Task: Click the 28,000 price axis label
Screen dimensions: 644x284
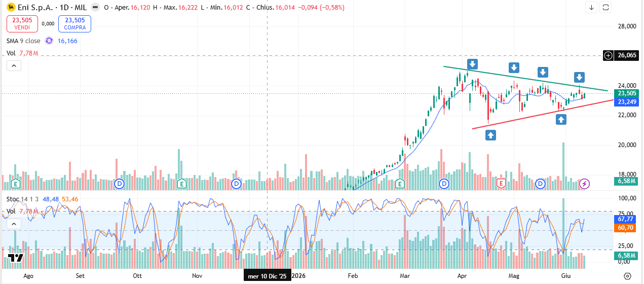Action: point(627,26)
